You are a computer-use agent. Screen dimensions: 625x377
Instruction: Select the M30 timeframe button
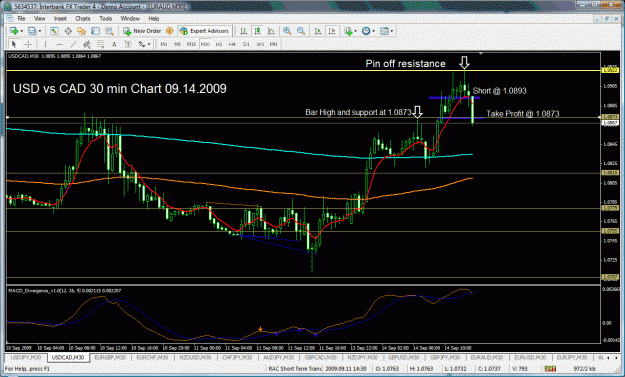click(x=205, y=44)
